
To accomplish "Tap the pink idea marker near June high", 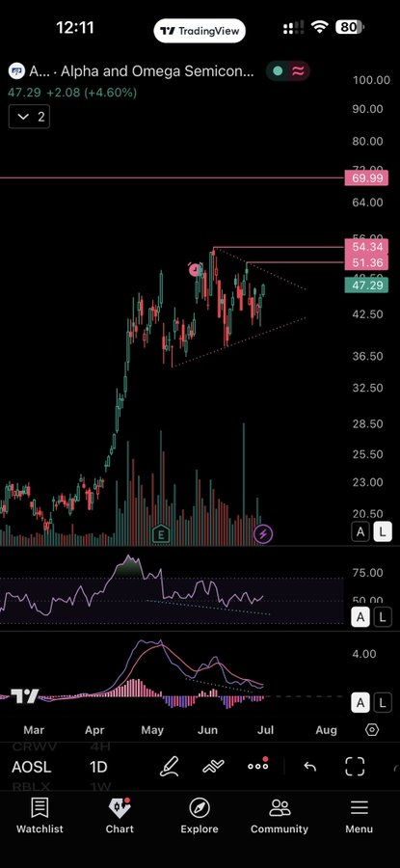I will point(196,270).
